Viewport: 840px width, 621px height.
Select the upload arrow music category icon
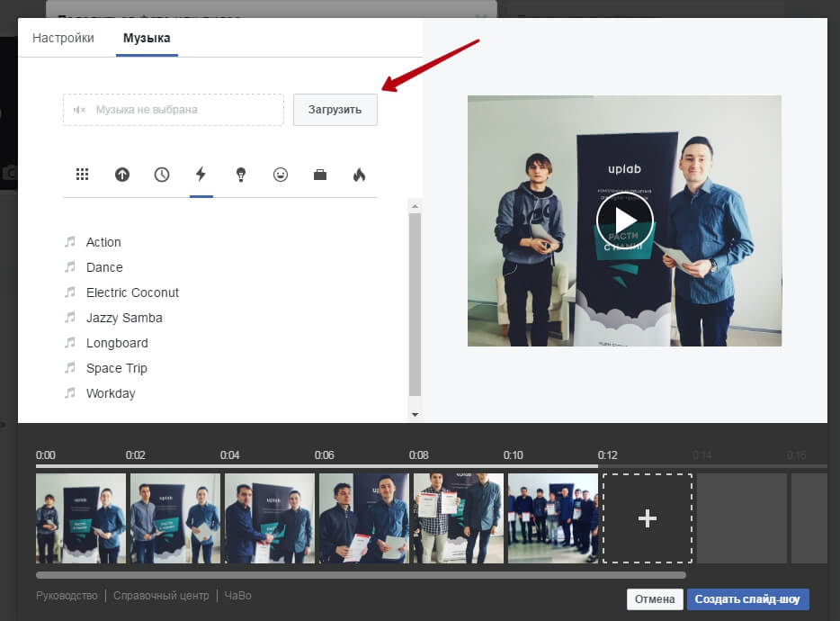click(122, 175)
